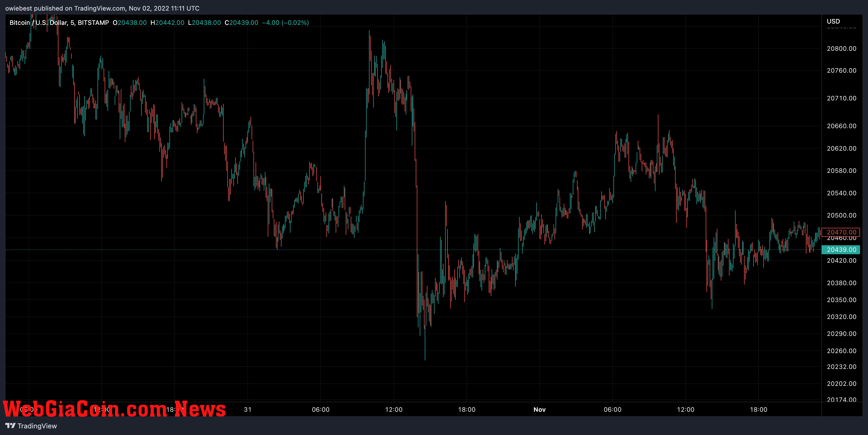This screenshot has width=868, height=435.
Task: Click the 20260.00 price axis label
Action: 841,351
